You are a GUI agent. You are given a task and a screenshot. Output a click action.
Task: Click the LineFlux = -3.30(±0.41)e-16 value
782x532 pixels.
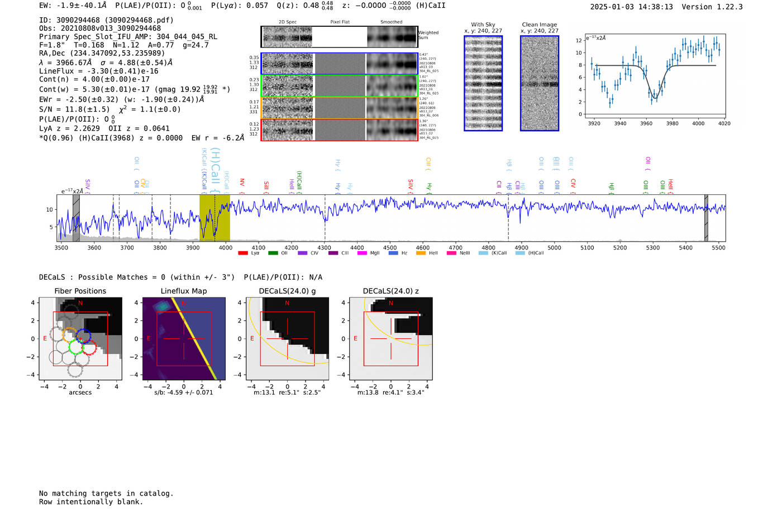[99, 71]
